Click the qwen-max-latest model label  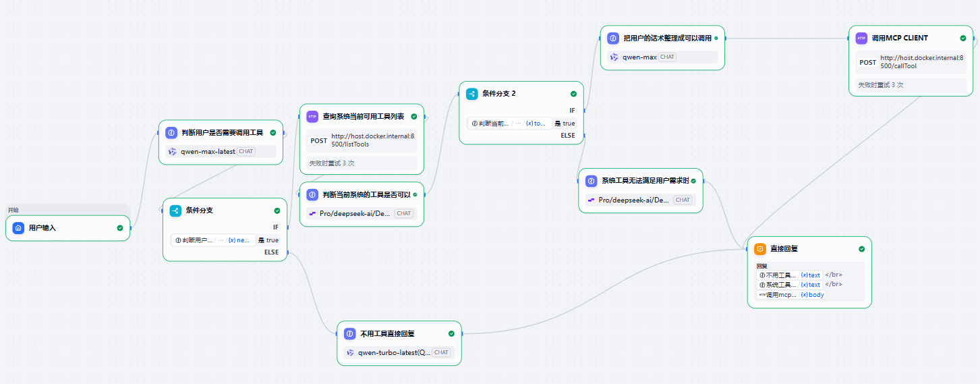pos(208,151)
